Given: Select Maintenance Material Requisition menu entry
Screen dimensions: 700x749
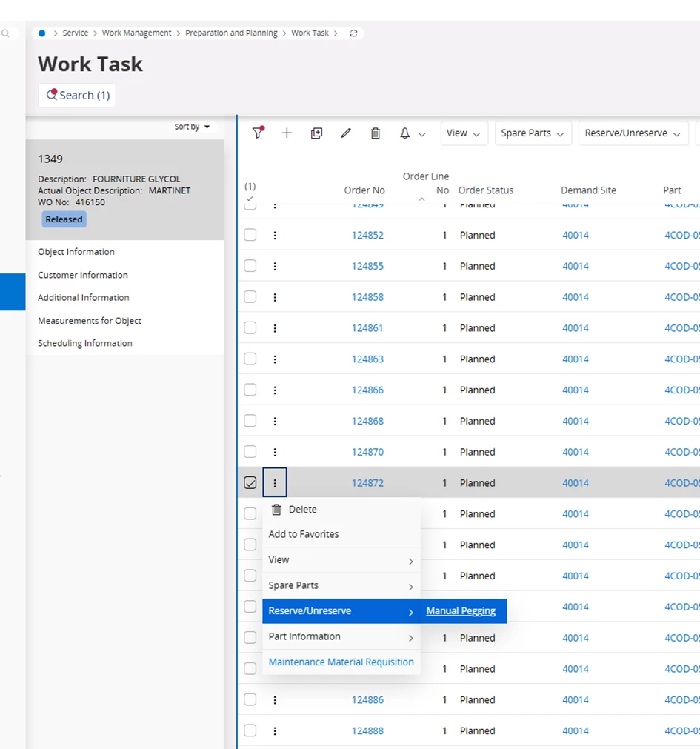Looking at the screenshot, I should pos(341,662).
